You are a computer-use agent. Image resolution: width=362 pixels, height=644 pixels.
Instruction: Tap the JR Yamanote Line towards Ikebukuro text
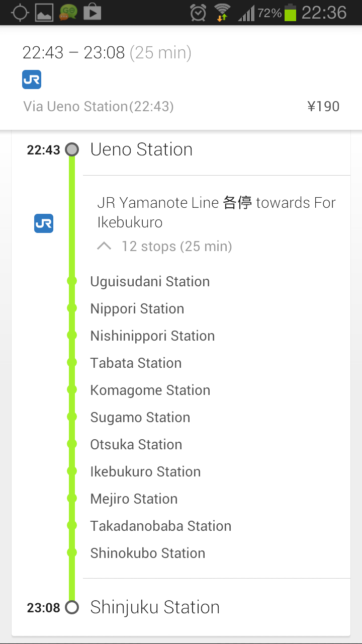coord(216,212)
